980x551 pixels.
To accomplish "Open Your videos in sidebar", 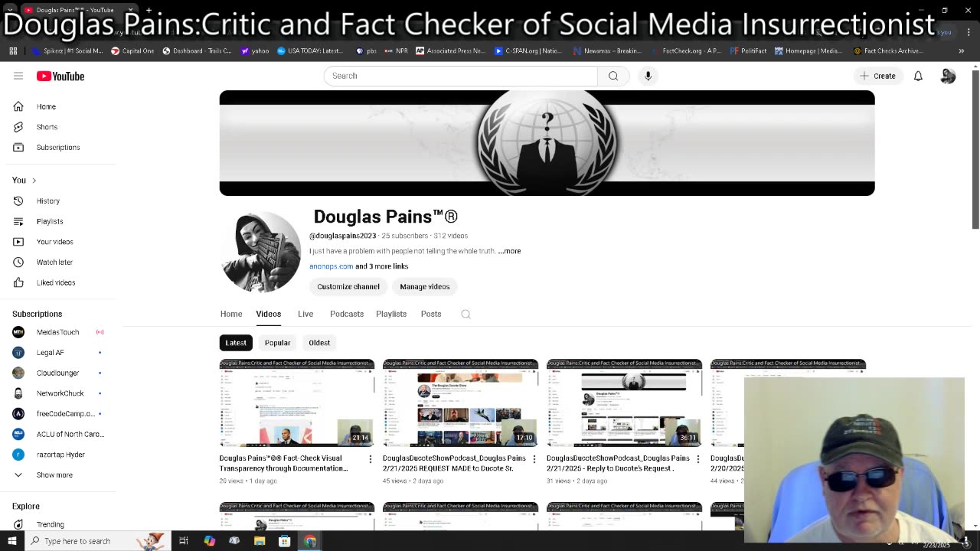I will click(58, 242).
